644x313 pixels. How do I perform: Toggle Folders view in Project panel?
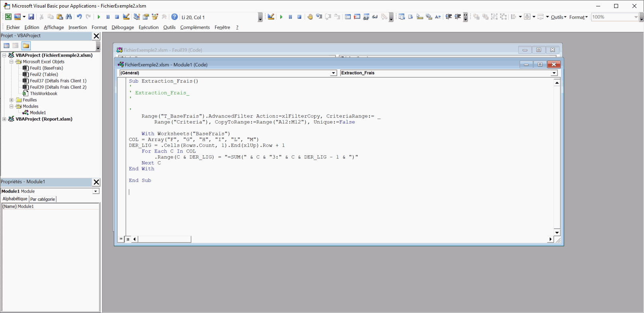pyautogui.click(x=26, y=45)
